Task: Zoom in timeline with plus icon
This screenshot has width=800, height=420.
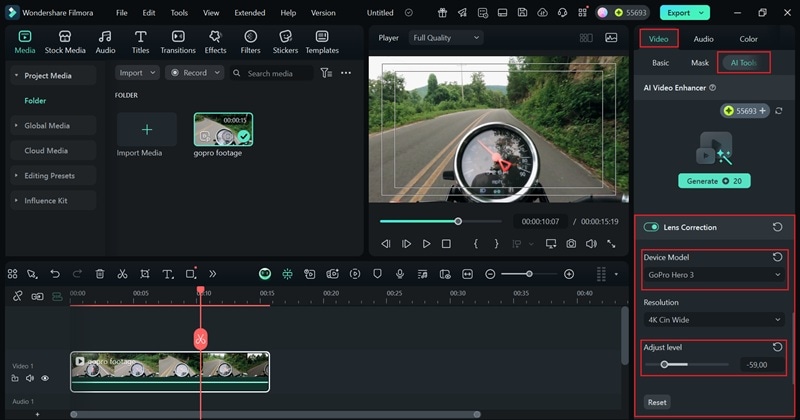Action: pyautogui.click(x=569, y=274)
